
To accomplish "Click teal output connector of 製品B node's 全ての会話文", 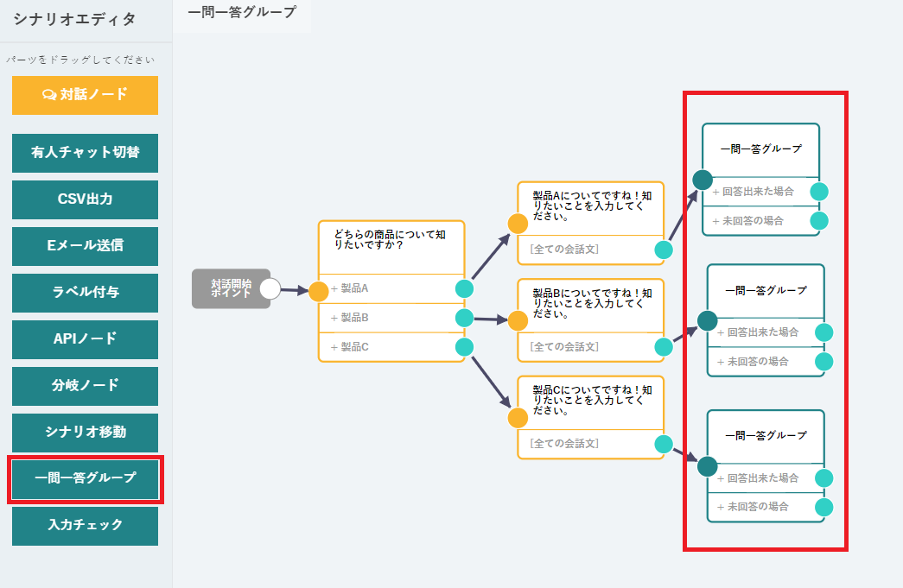I will click(664, 347).
